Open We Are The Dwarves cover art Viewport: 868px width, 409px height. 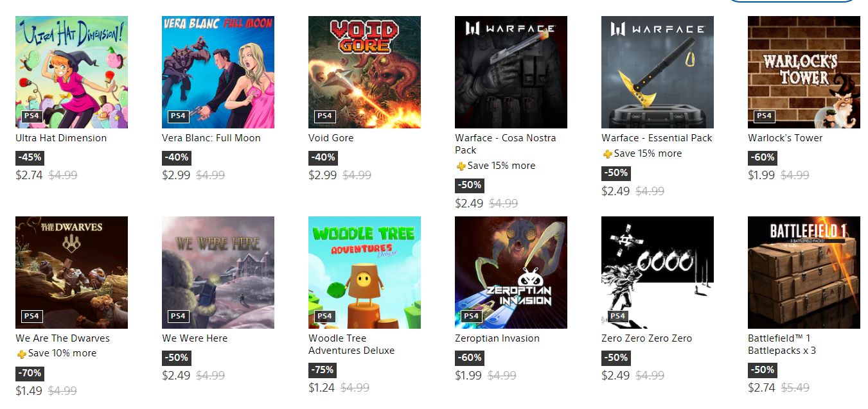71,272
